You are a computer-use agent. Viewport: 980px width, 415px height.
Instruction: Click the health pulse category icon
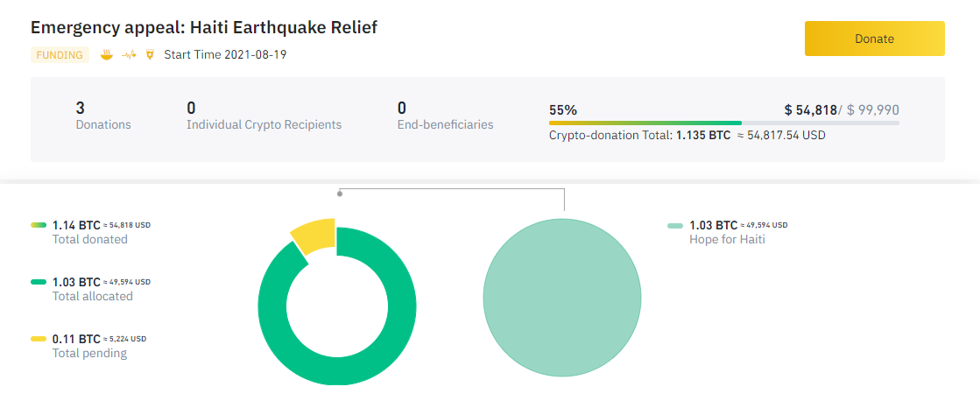click(x=129, y=55)
